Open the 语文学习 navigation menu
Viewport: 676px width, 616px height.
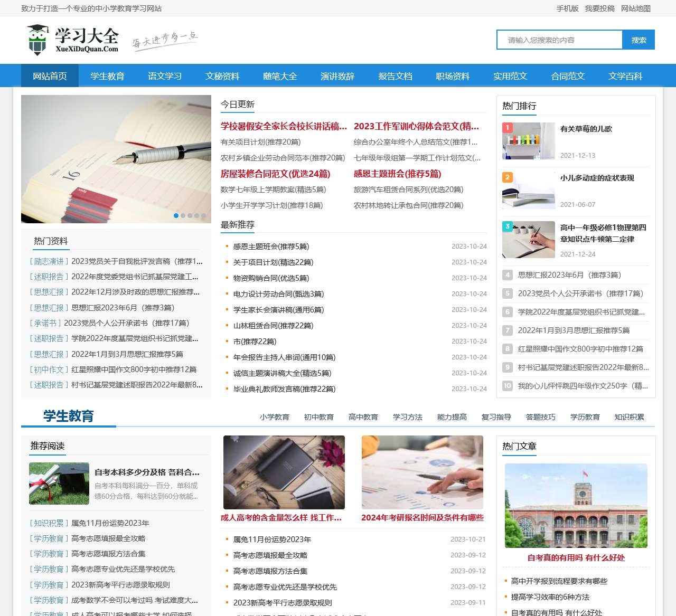coord(165,76)
